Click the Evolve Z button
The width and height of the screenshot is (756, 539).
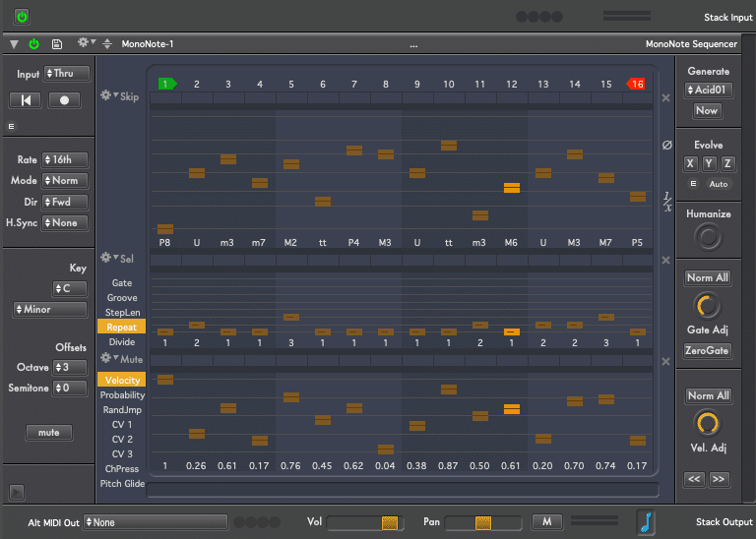(x=727, y=164)
